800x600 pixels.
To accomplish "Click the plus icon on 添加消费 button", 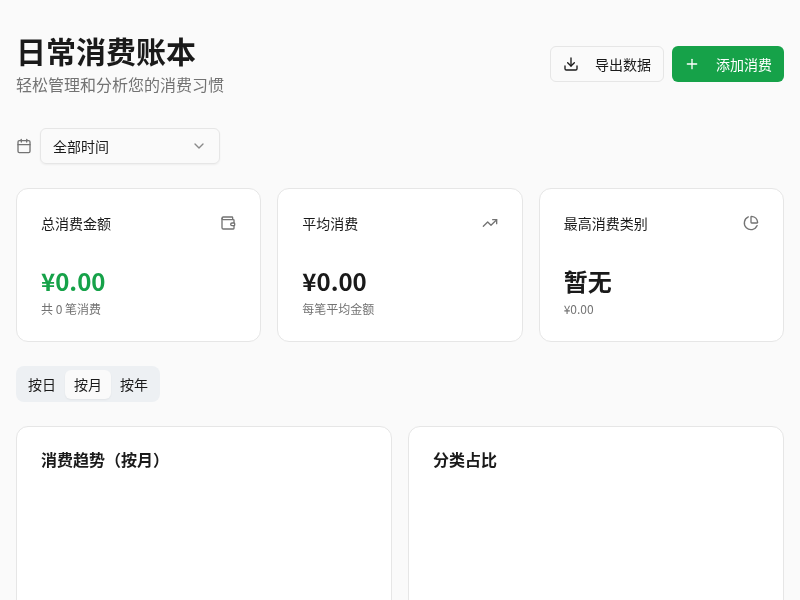I will (692, 64).
